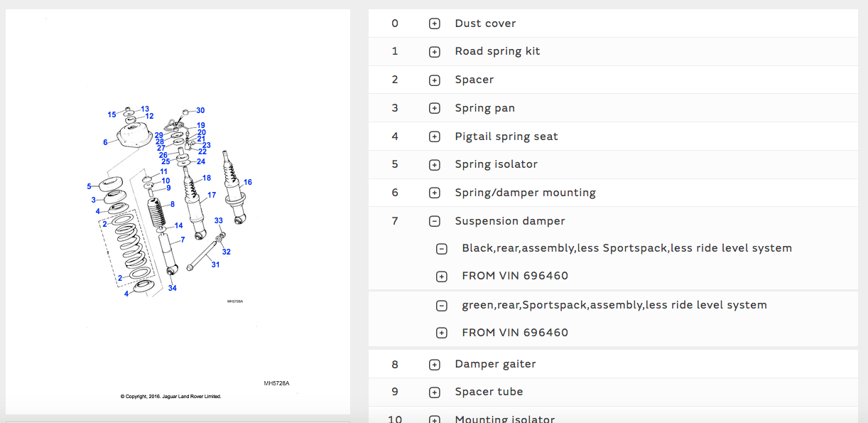Collapse the green rear Sportspack sub-item

[442, 306]
